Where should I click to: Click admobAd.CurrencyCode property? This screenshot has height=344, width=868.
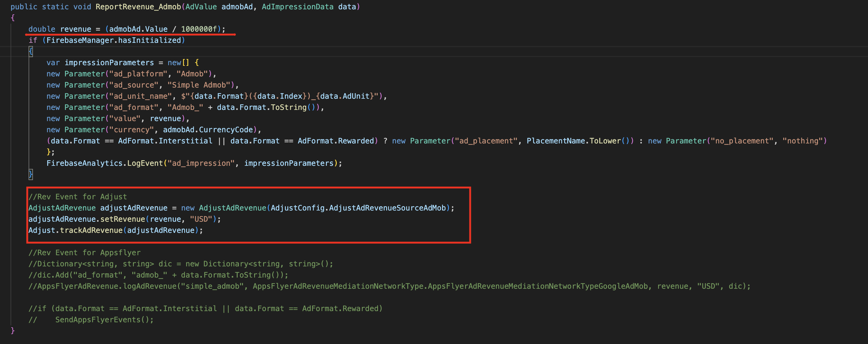tap(208, 129)
